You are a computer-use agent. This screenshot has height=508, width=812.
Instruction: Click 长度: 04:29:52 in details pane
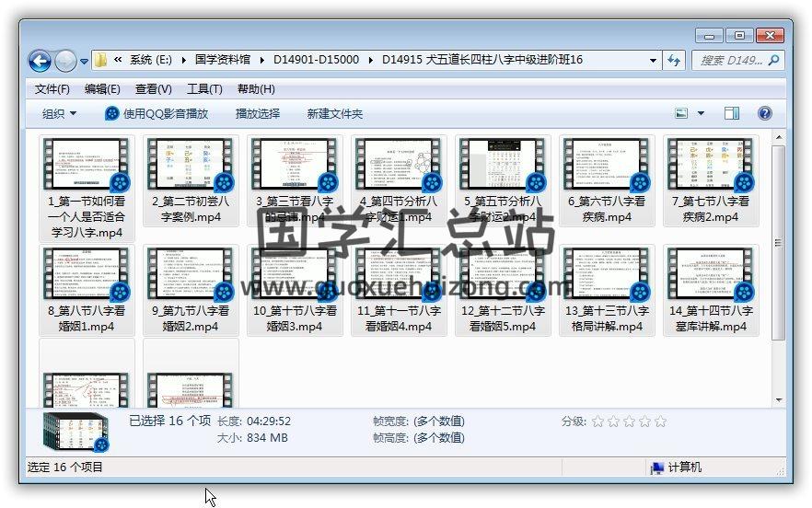pos(254,421)
